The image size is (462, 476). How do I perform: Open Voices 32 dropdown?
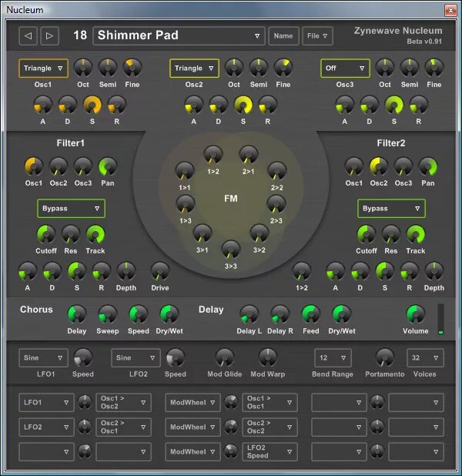[x=425, y=358]
